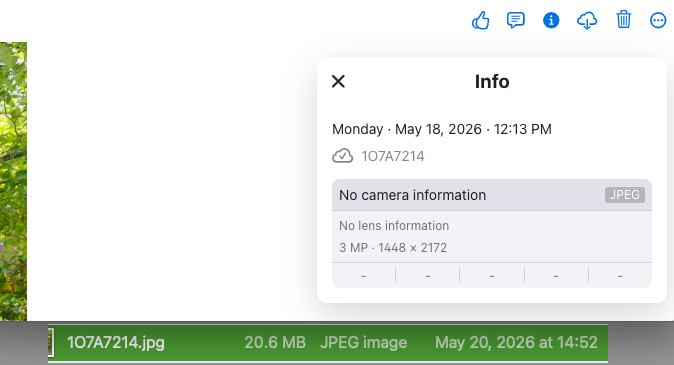Click the 3 MP 1448 × 2172 dimensions

(393, 248)
